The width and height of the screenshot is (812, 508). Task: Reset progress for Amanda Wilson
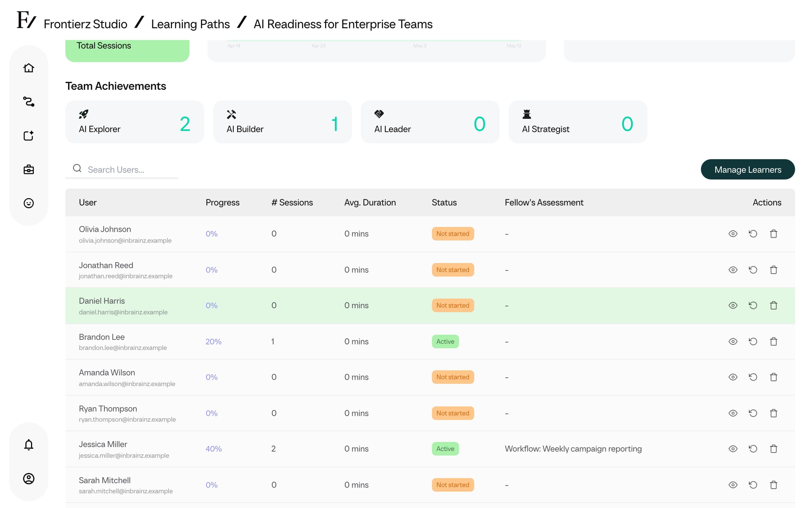click(753, 377)
